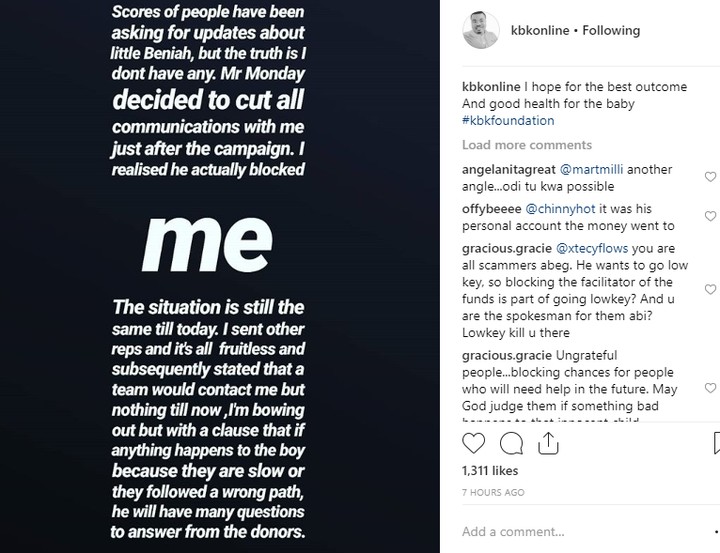
Task: Open offybeeee's profile
Action: 488,209
